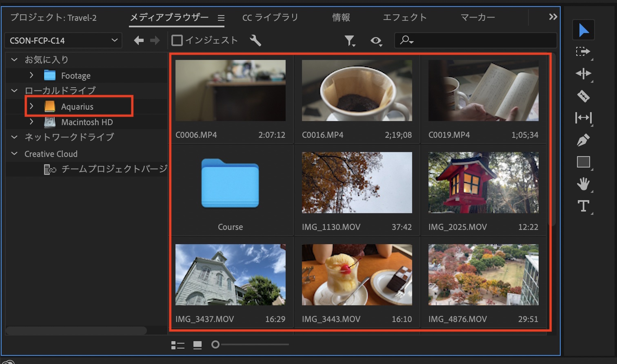Open the CSON-FCP-C14 dropdown
The height and width of the screenshot is (364, 617).
point(64,40)
